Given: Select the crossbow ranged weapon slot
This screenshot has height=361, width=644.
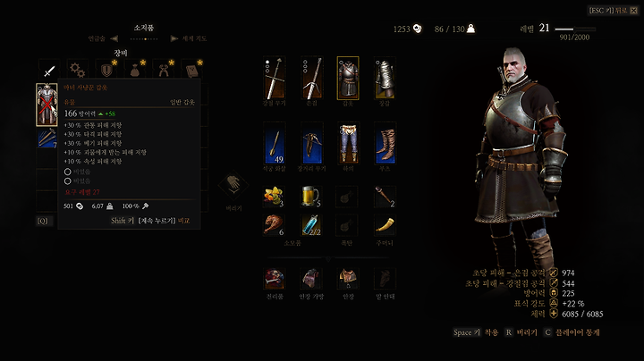Looking at the screenshot, I should coord(312,143).
